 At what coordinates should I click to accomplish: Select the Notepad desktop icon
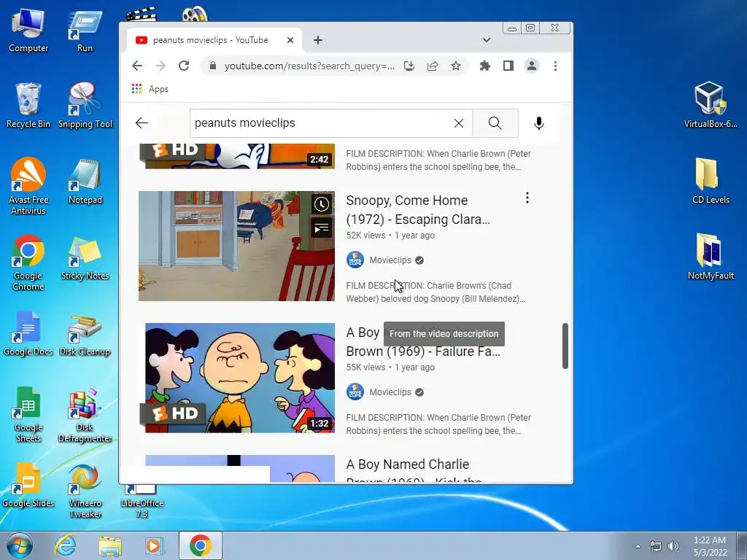85,182
